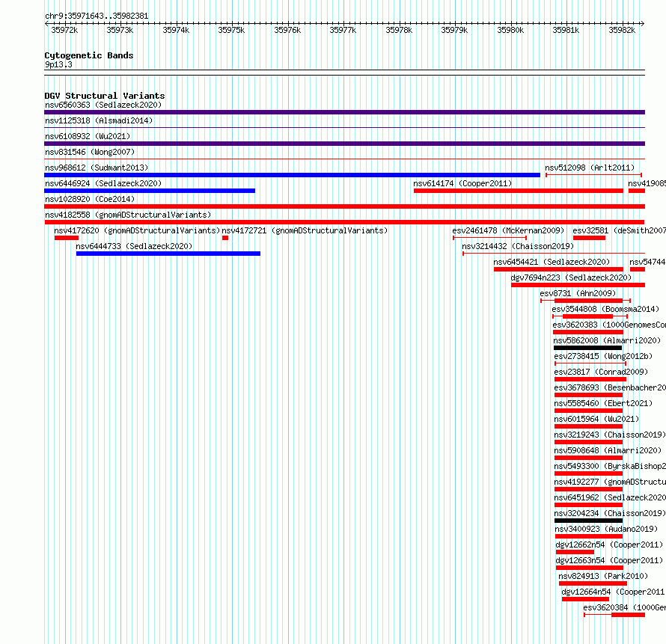The height and width of the screenshot is (644, 666).
Task: Select the esv32581 red bar
Action: click(x=589, y=238)
